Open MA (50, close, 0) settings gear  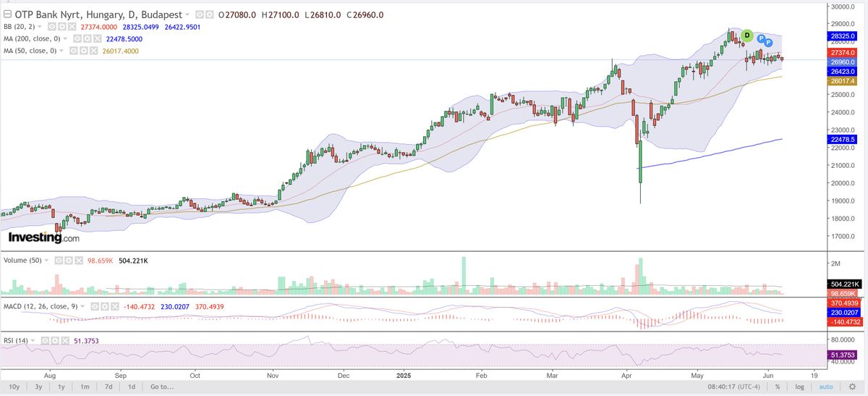click(83, 51)
